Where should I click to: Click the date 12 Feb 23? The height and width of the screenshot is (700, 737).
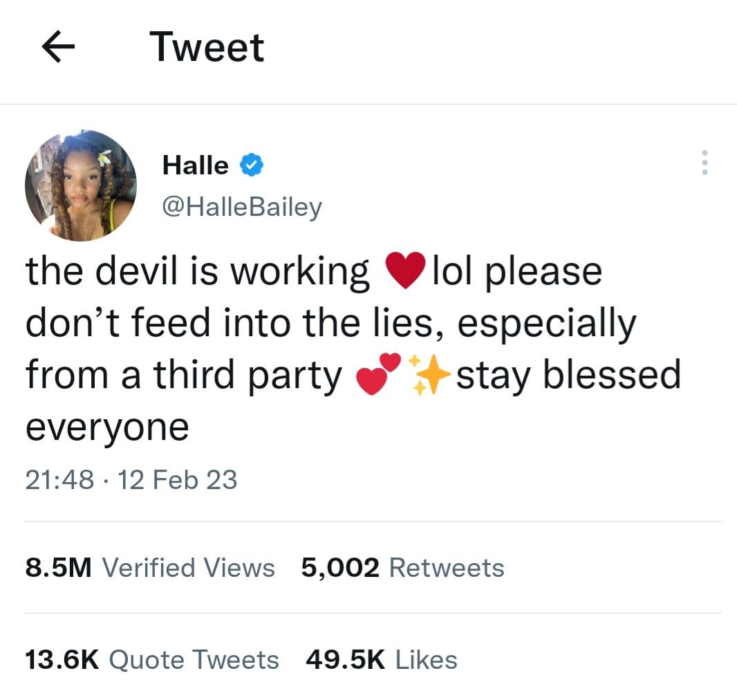coord(178,479)
